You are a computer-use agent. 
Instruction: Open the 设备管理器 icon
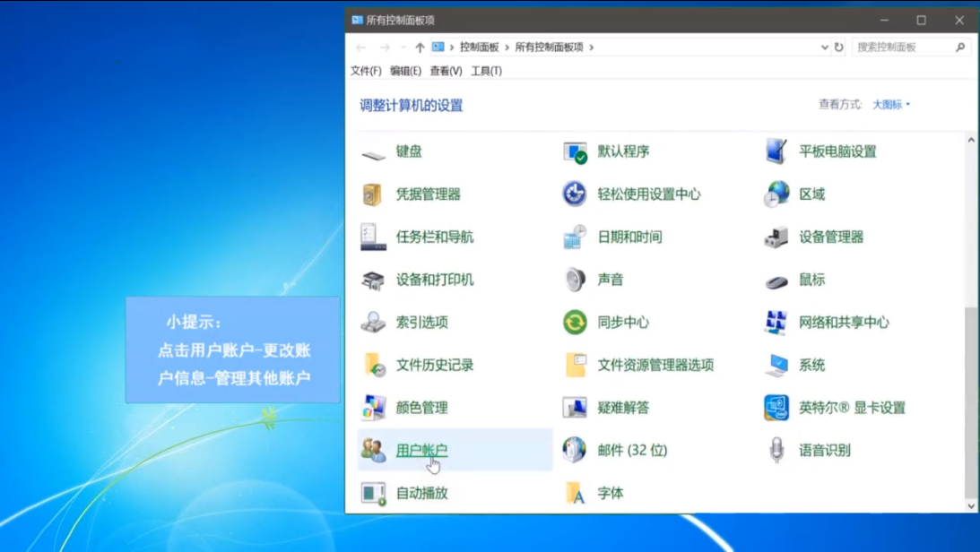point(776,237)
